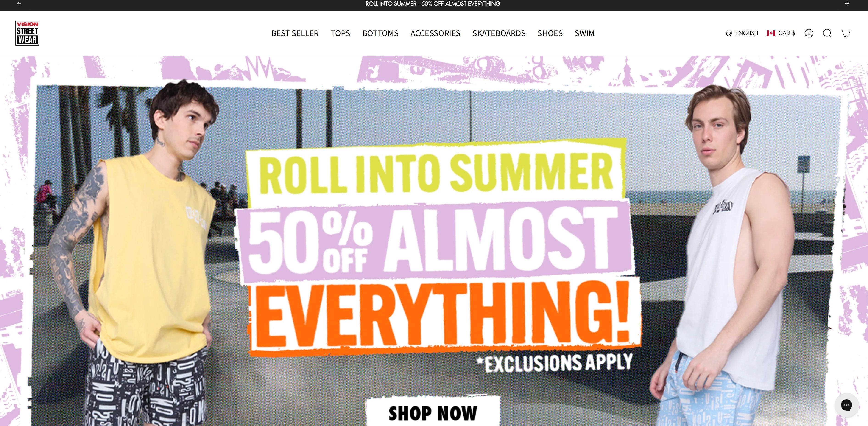Show previous announcement with left arrow
This screenshot has width=868, height=426.
point(19,4)
